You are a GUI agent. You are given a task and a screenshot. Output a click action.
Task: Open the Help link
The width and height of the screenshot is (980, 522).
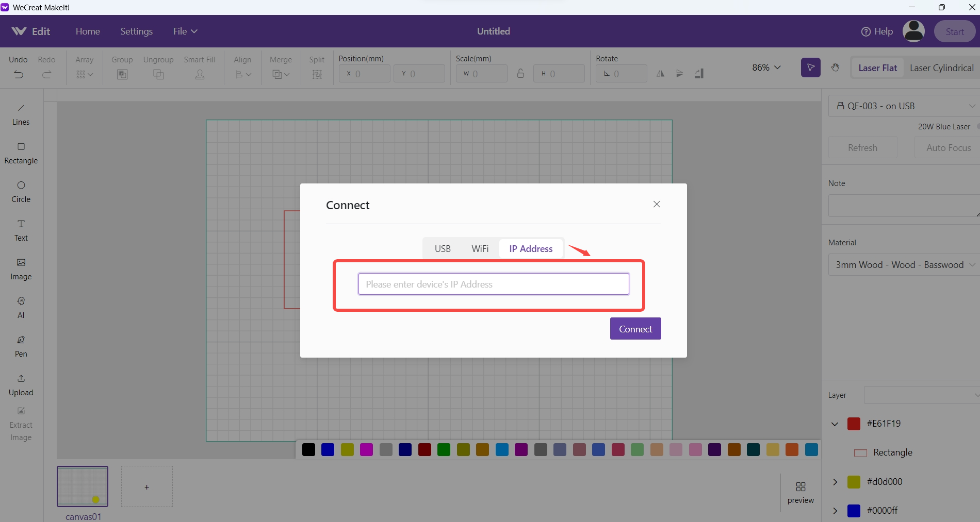877,31
